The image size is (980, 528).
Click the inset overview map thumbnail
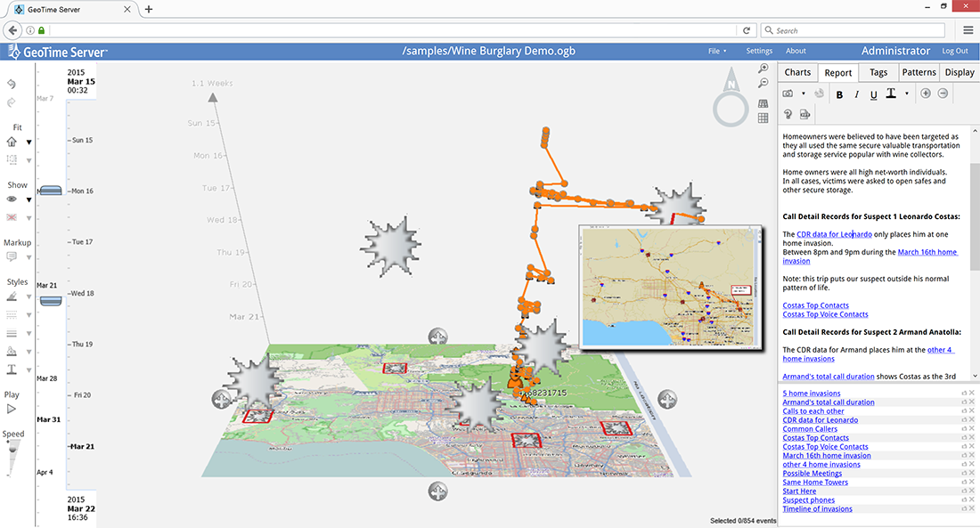tap(669, 287)
